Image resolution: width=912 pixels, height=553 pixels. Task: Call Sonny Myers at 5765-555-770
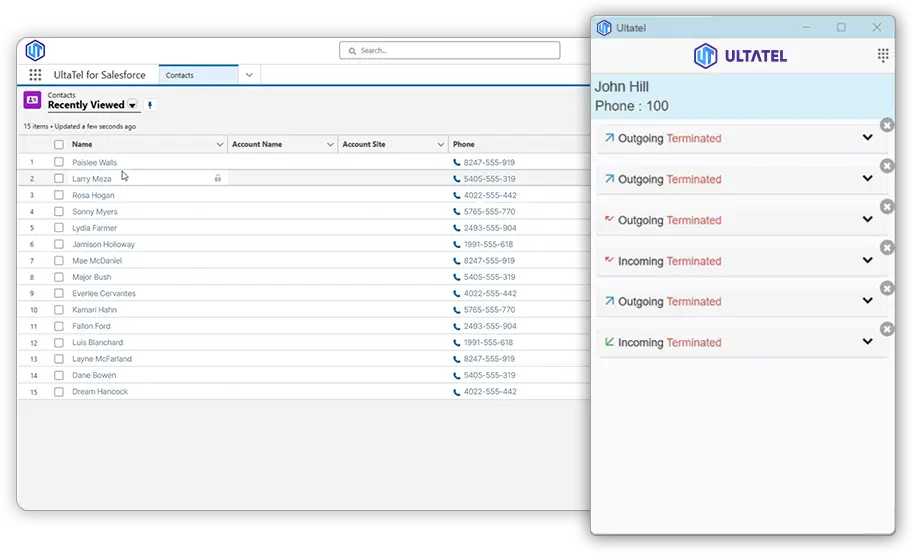point(489,212)
